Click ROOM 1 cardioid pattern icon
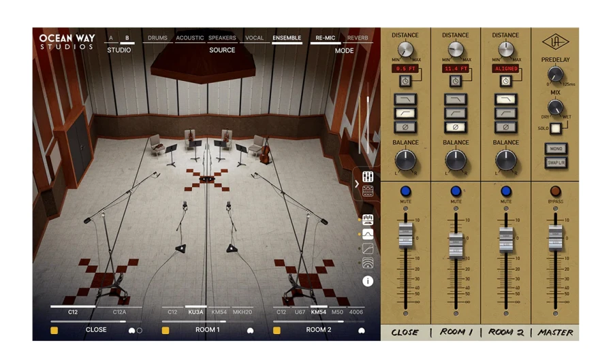 [x=250, y=331]
